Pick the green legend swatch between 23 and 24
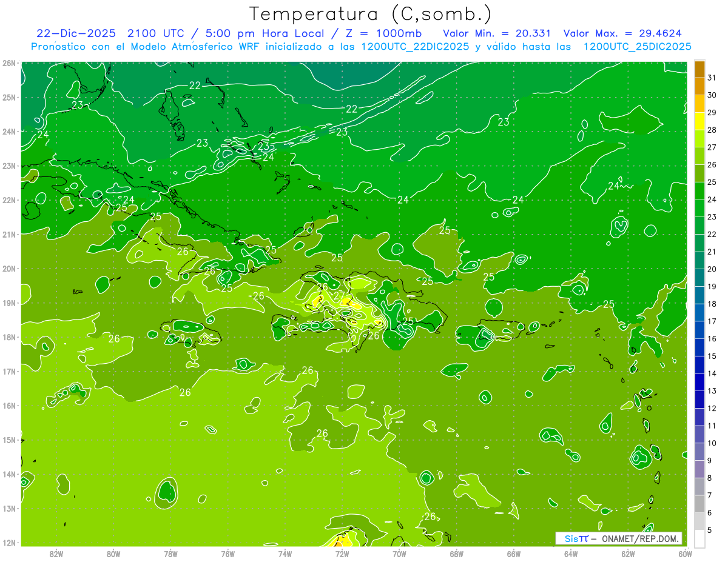This screenshot has height=562, width=728. click(x=699, y=208)
